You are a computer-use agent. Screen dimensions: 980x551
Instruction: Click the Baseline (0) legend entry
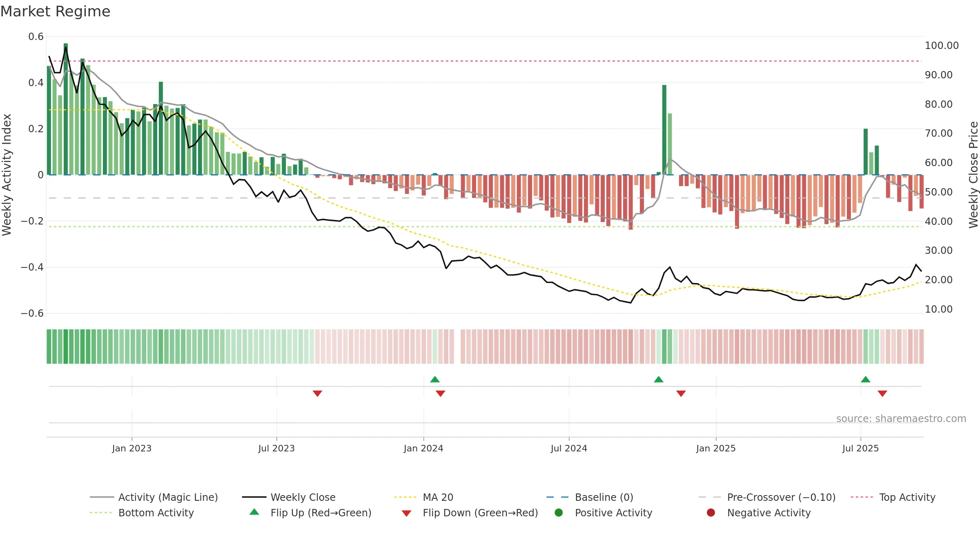(x=590, y=497)
